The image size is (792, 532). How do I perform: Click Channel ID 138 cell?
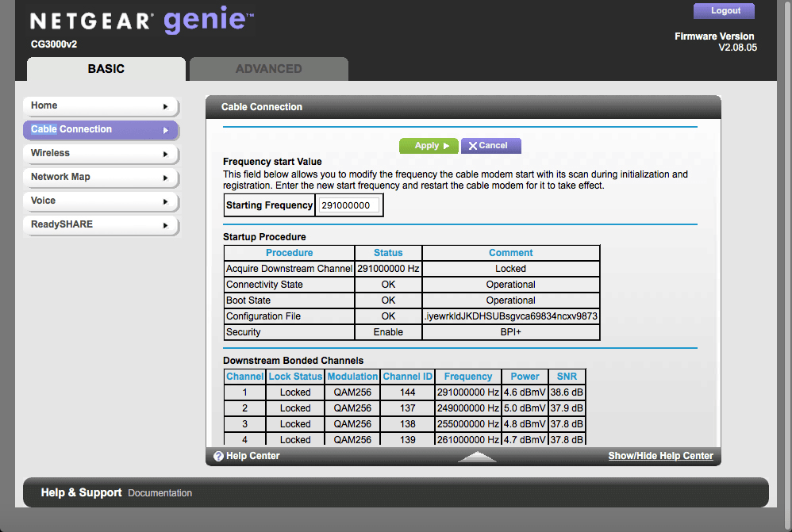pyautogui.click(x=408, y=424)
